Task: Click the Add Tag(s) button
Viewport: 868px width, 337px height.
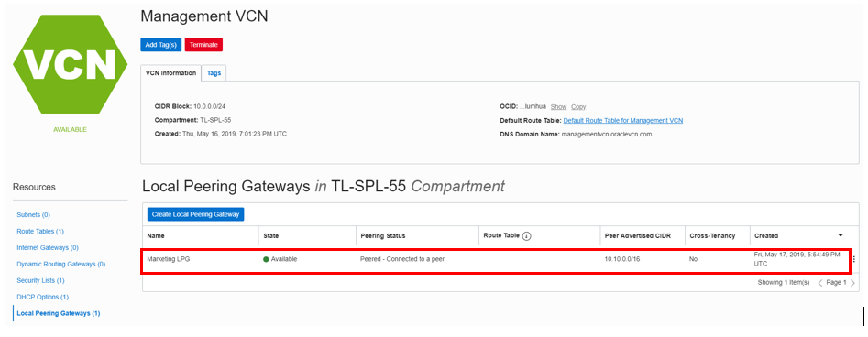Action: tap(161, 45)
